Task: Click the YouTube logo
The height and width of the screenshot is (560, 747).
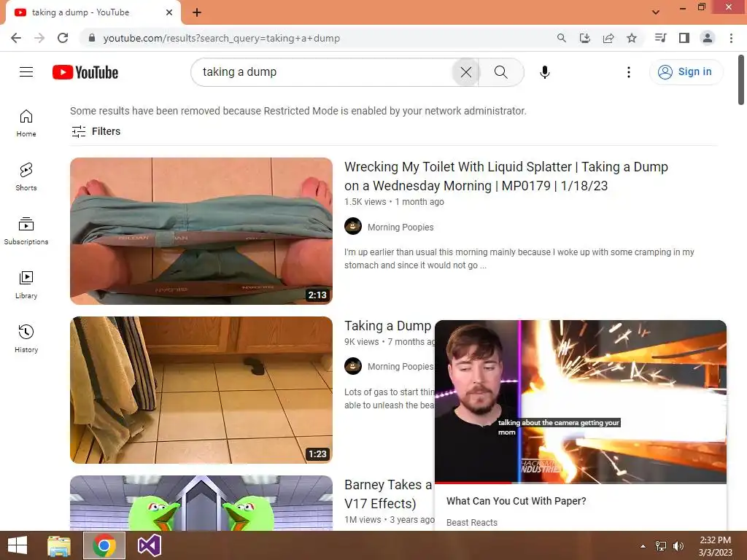Action: coord(85,72)
